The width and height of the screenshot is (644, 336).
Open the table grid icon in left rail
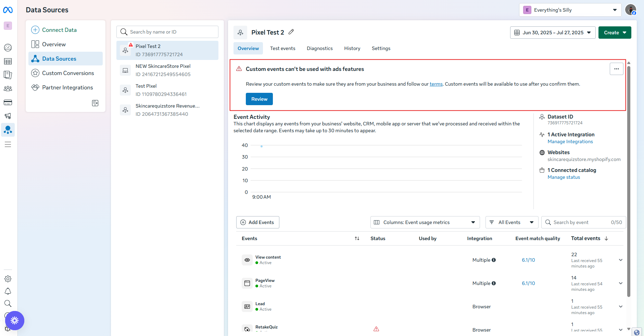coord(8,61)
